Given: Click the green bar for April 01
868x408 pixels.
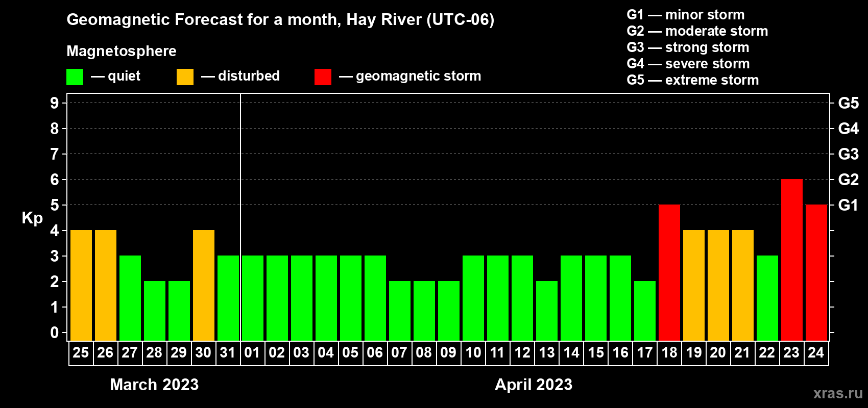Looking at the screenshot, I should [x=253, y=298].
